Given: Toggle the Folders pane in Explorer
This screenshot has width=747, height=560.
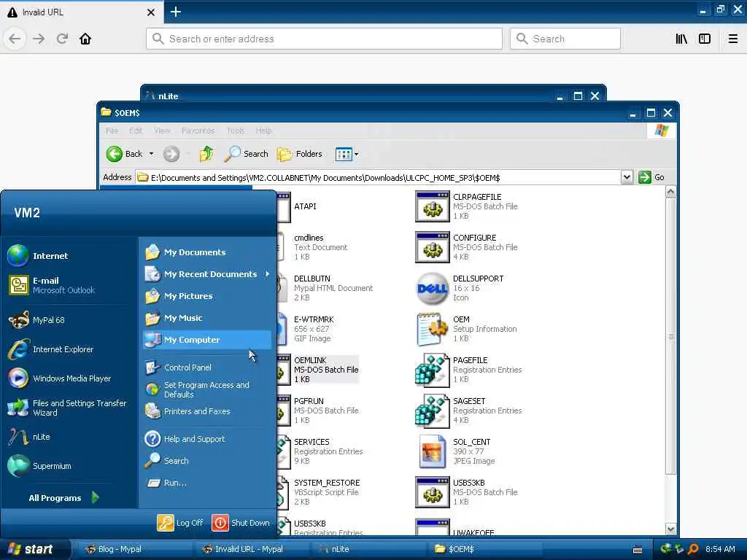Looking at the screenshot, I should (300, 154).
